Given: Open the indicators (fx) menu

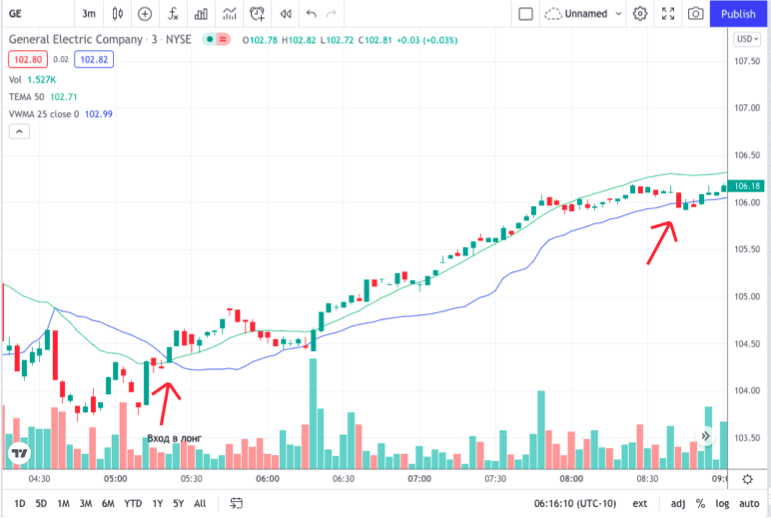Looking at the screenshot, I should [x=174, y=14].
